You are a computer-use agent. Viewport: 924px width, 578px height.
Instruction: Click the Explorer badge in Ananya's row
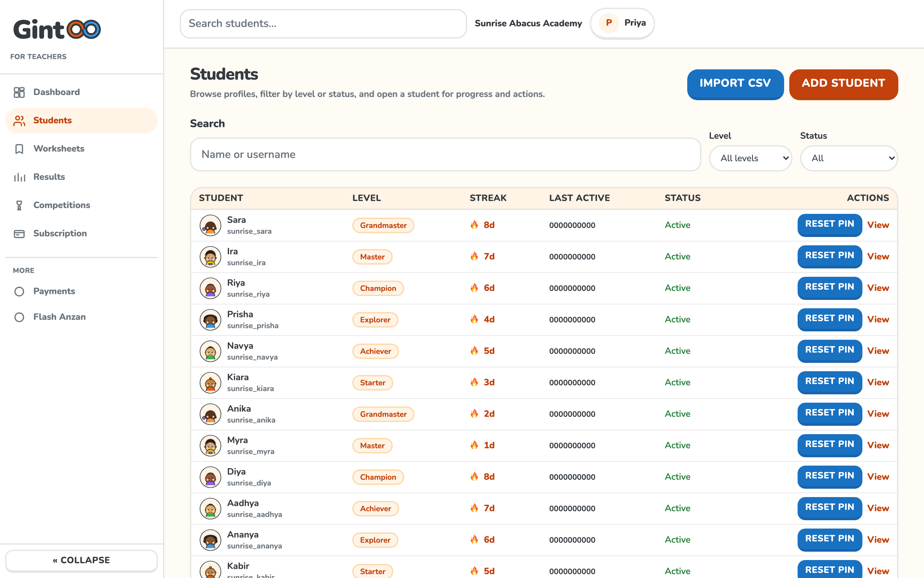click(375, 540)
